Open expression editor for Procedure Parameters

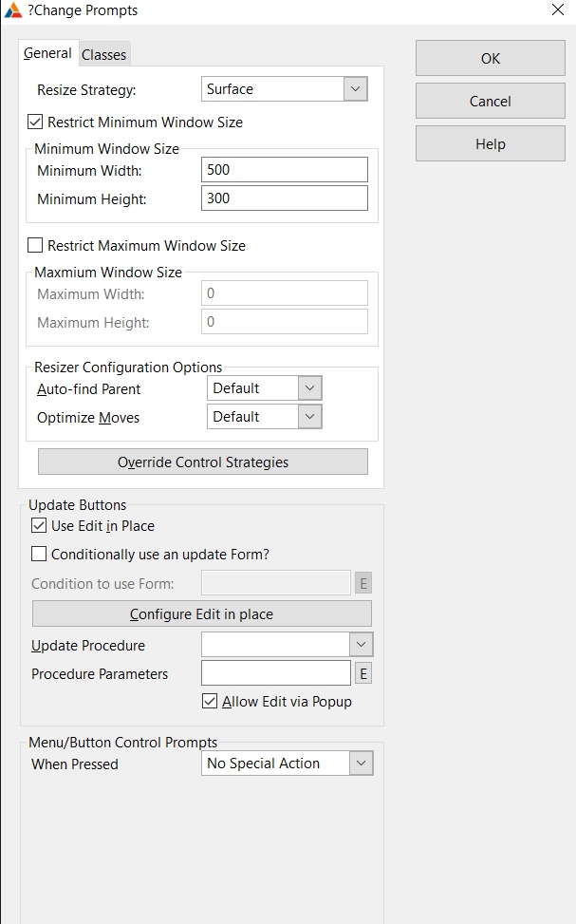pyautogui.click(x=362, y=673)
